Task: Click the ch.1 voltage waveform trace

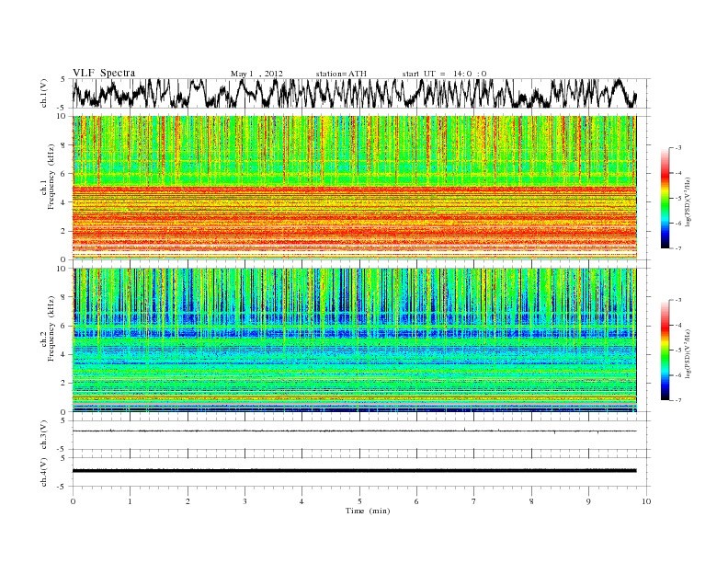Action: click(x=354, y=93)
